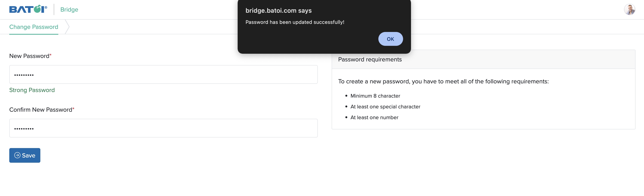The height and width of the screenshot is (196, 644).
Task: Click the breadcrumb chevron after Change Password
Action: tap(67, 27)
